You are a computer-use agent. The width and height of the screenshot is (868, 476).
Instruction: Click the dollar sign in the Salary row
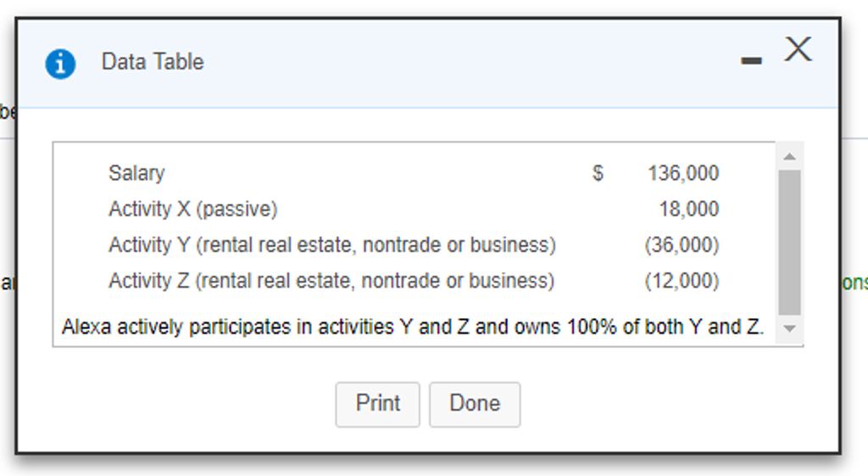click(598, 173)
